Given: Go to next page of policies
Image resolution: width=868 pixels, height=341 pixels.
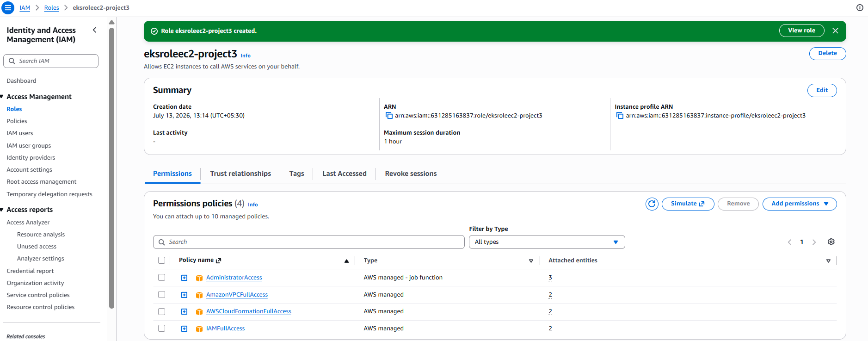Looking at the screenshot, I should tap(814, 242).
